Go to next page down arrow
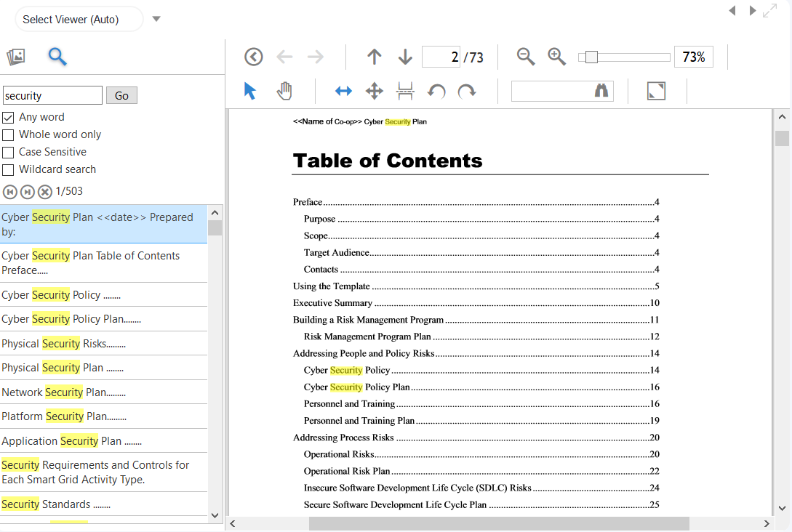The width and height of the screenshot is (792, 532). pos(405,57)
